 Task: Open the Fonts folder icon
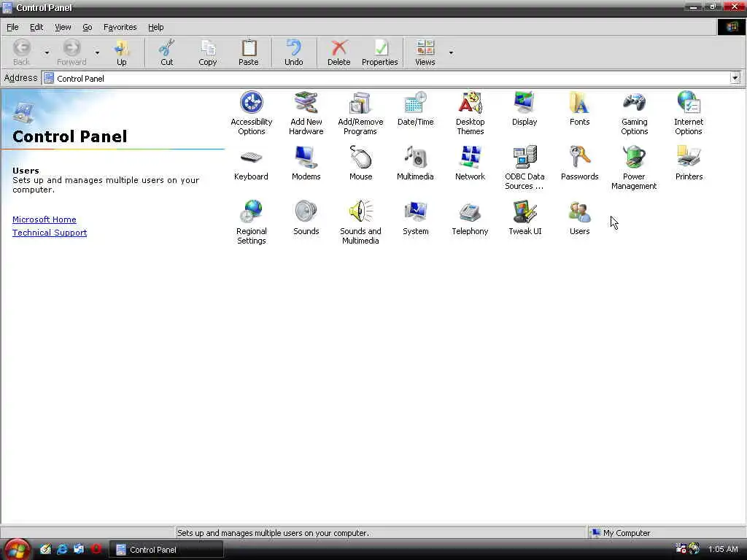click(579, 109)
